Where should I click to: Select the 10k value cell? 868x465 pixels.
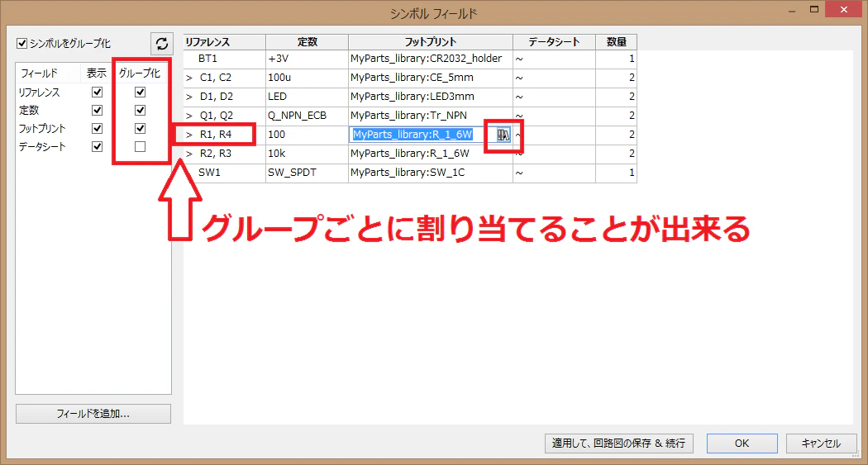tap(307, 153)
